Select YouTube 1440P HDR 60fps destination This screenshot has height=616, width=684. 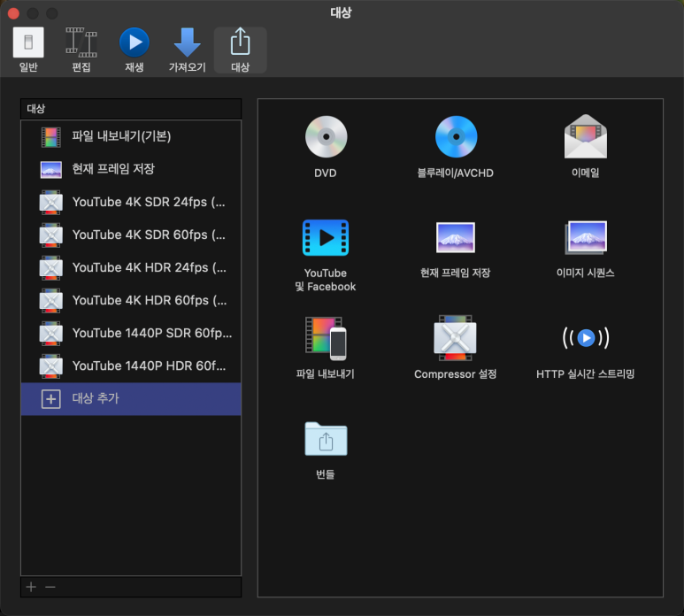(x=131, y=366)
